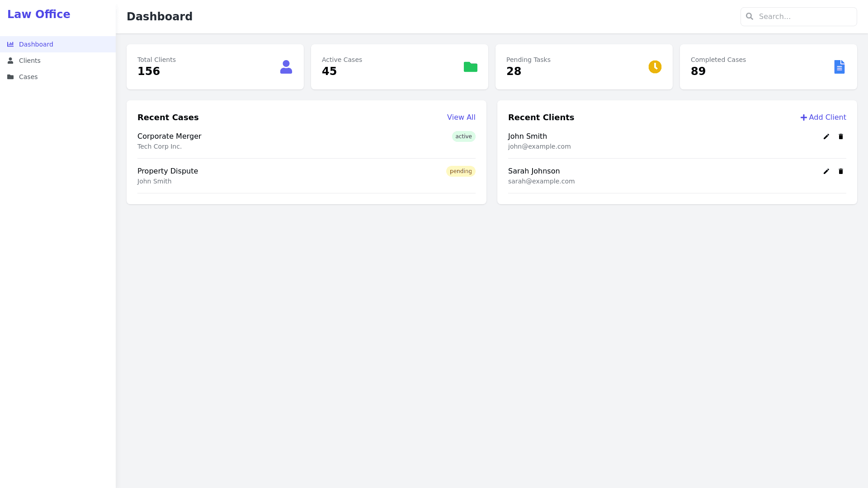Click the document icon on Completed Cases card

point(840,66)
